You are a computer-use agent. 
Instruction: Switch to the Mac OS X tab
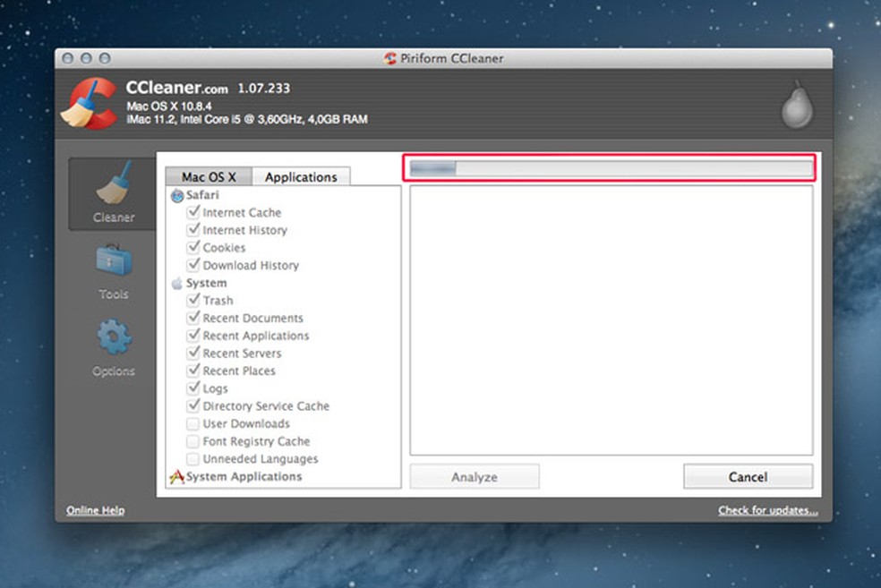(209, 176)
